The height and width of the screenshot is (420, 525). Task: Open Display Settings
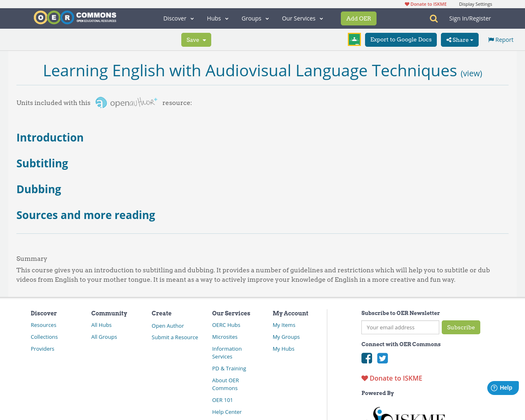tap(475, 3)
